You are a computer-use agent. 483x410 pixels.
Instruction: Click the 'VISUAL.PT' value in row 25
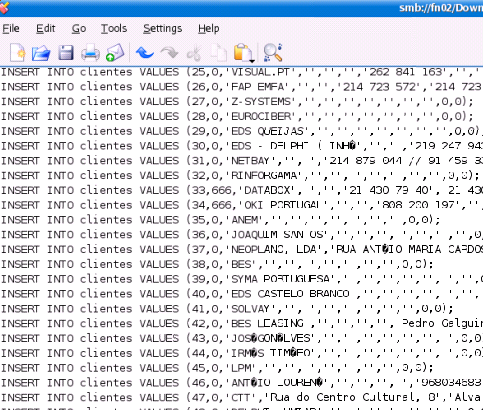coord(261,72)
